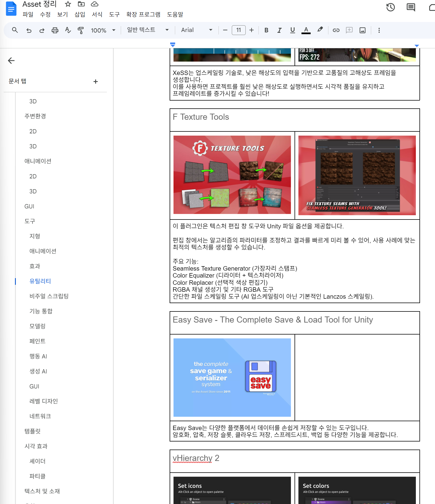Jump to the 셰이더 section

(x=37, y=461)
